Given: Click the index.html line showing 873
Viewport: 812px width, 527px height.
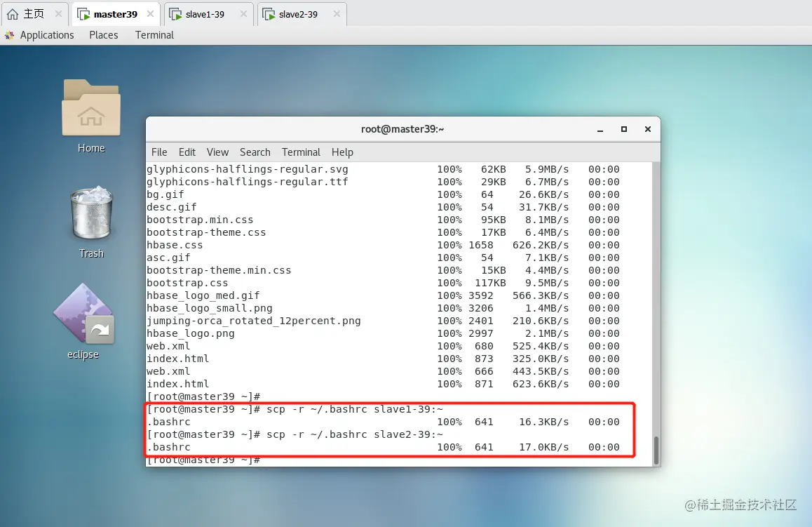Looking at the screenshot, I should pos(384,359).
